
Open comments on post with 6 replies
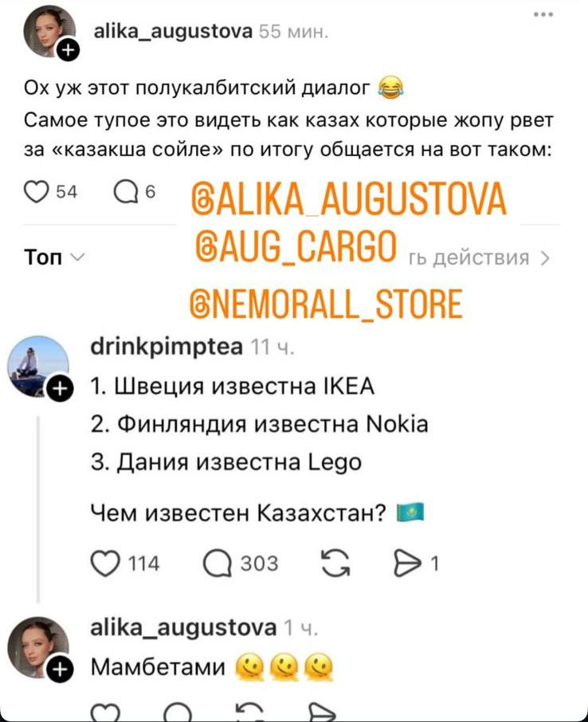[x=126, y=193]
